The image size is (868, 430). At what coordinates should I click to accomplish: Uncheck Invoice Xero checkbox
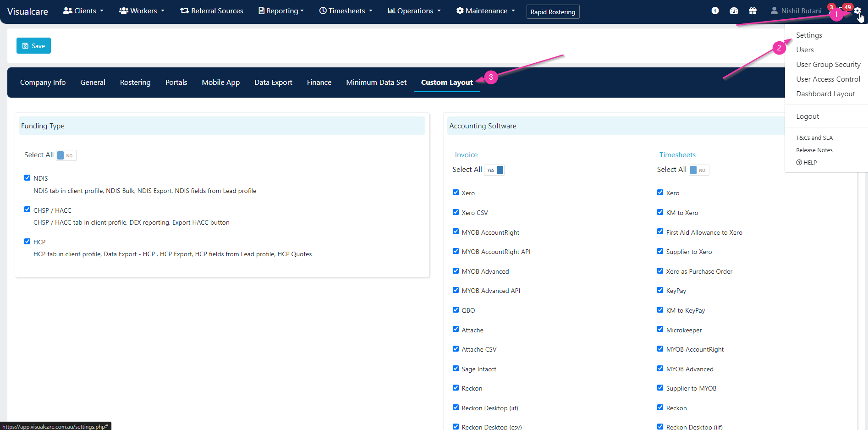pyautogui.click(x=456, y=193)
